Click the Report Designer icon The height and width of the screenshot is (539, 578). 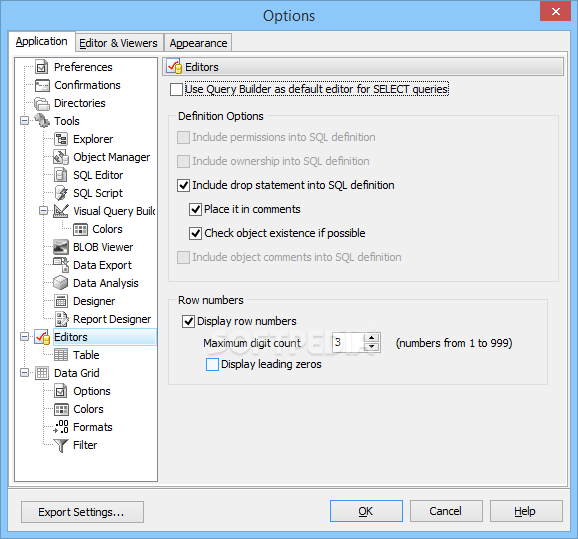point(61,319)
